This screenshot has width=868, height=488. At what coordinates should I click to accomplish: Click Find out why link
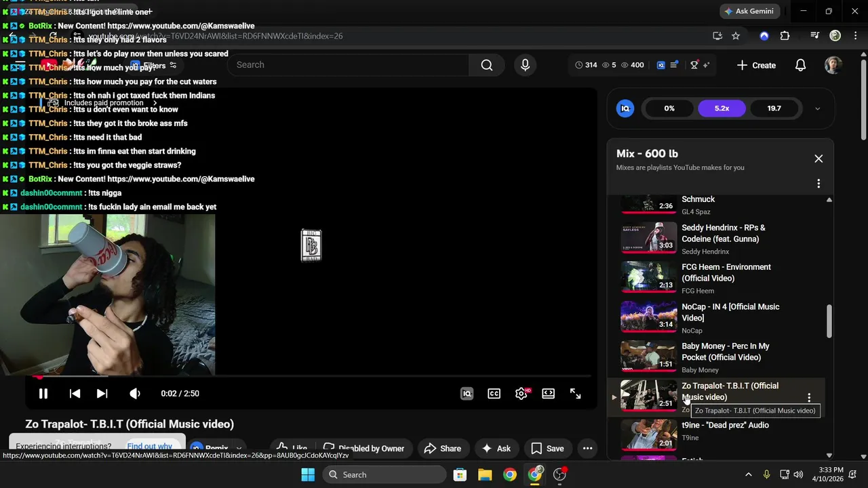pos(149,447)
